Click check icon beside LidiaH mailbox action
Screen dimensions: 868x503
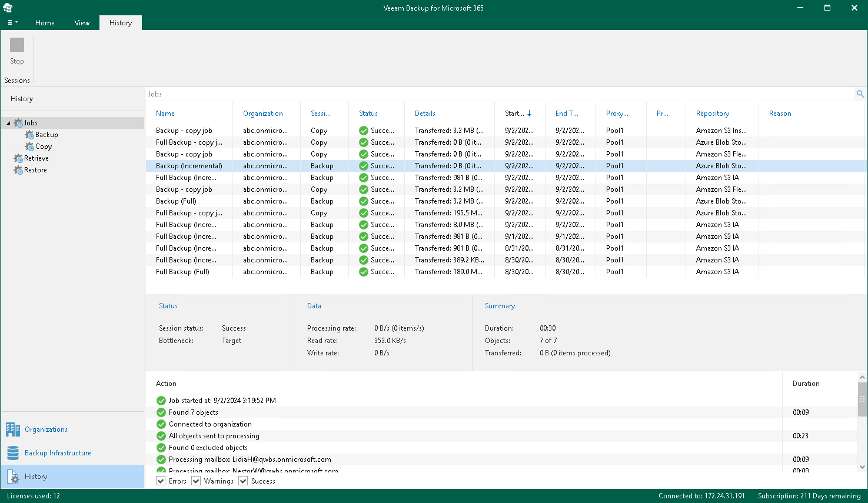[161, 459]
